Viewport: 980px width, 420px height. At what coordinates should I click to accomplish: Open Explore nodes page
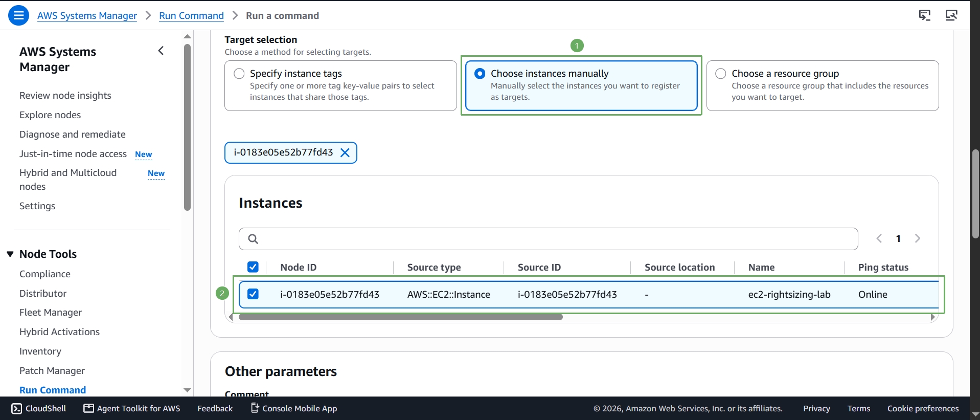50,115
